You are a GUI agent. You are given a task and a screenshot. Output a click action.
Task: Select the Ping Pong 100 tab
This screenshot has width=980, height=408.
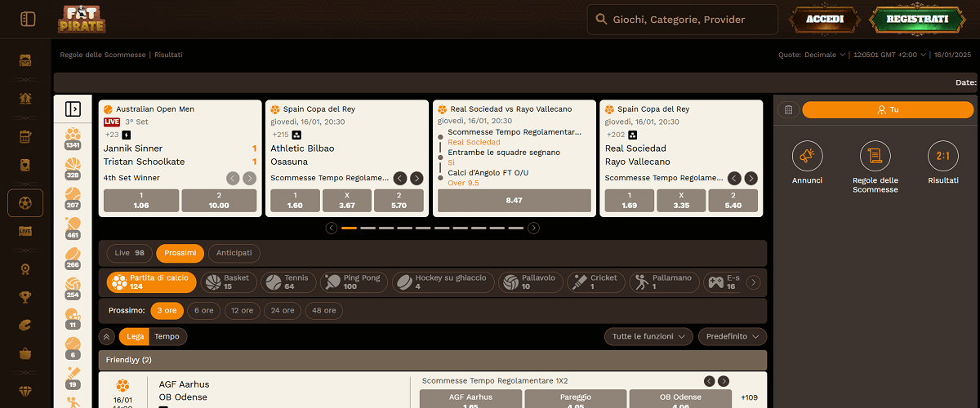[354, 282]
